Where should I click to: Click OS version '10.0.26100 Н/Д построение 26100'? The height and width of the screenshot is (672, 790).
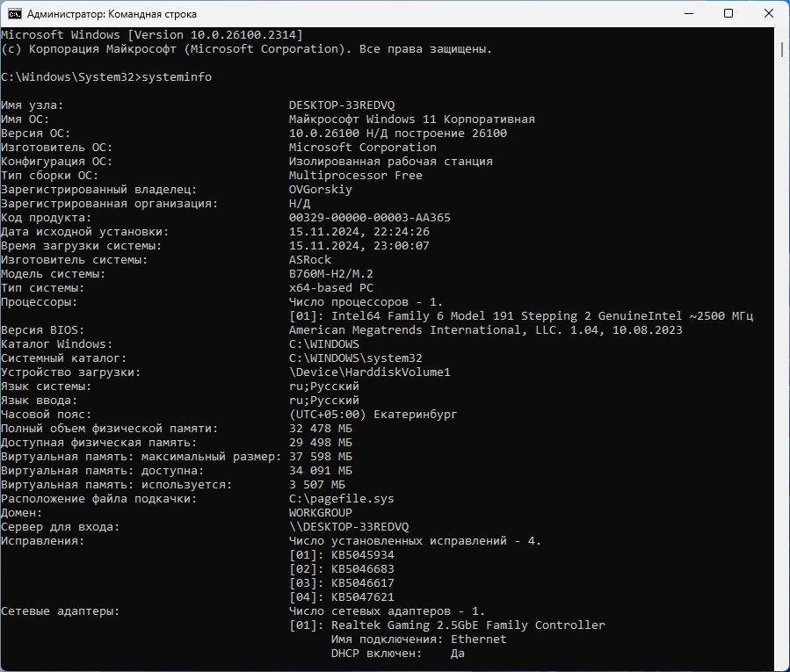pyautogui.click(x=397, y=134)
